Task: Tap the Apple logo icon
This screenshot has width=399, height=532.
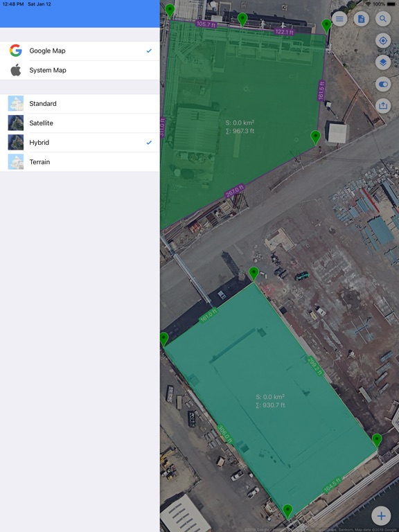Action: click(16, 70)
